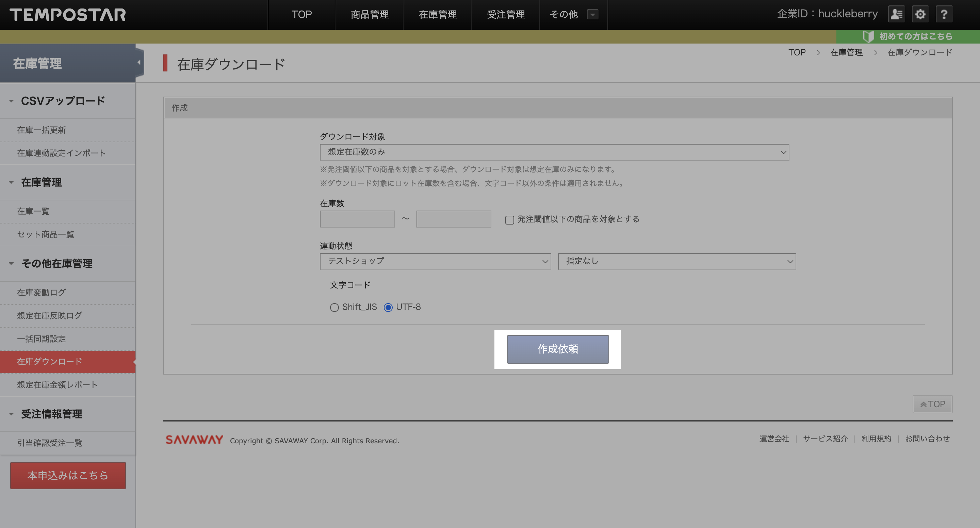The image size is (980, 528).
Task: Collapse the sidebar with the arrow handle
Action: [x=139, y=62]
